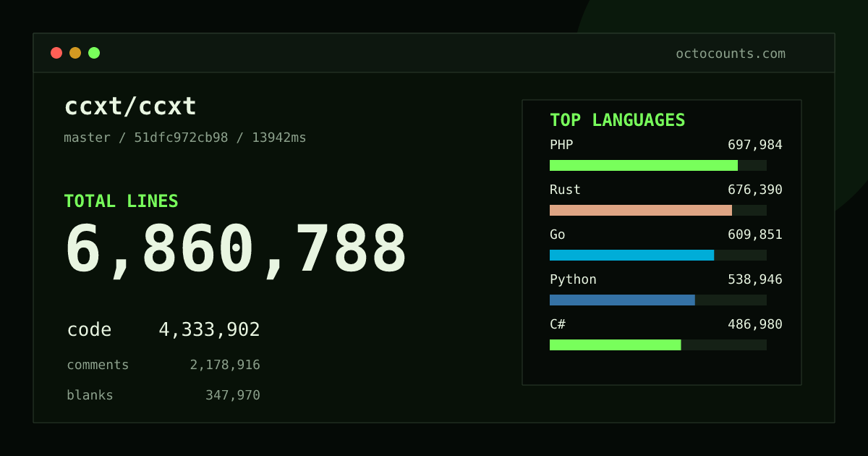
Task: Click the salmon Rust progress bar
Action: 658,210
